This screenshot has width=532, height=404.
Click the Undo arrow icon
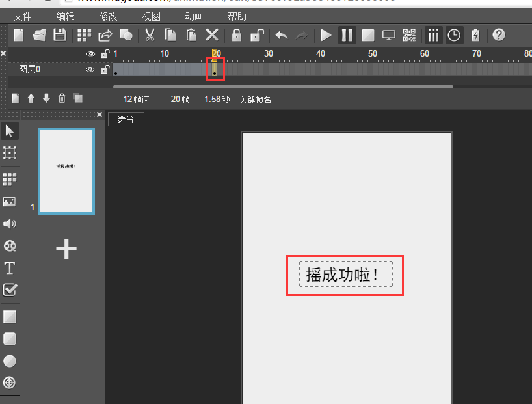[281, 35]
